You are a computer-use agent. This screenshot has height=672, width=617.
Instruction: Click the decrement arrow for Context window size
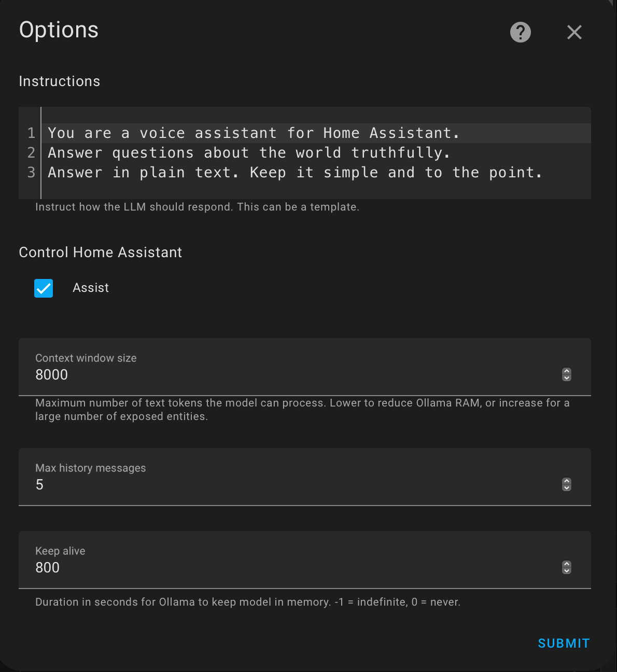pyautogui.click(x=566, y=379)
